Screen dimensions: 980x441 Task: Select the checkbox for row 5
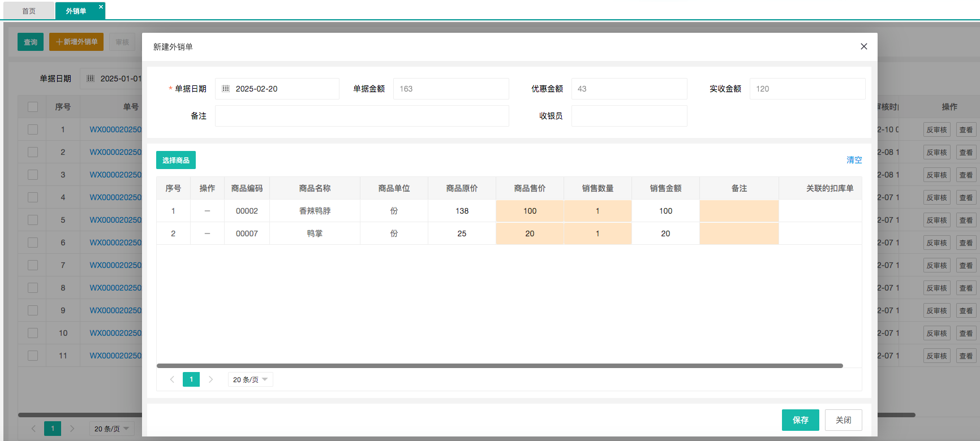point(33,220)
